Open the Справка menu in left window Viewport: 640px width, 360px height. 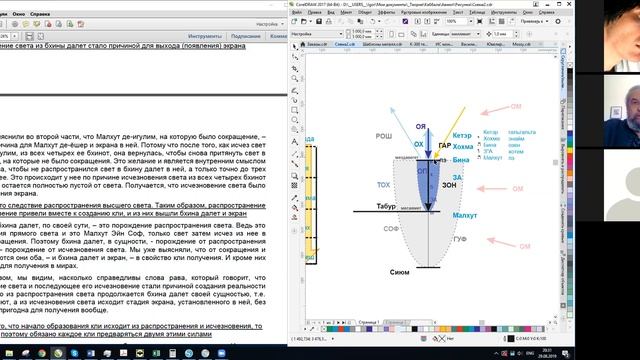[x=40, y=14]
